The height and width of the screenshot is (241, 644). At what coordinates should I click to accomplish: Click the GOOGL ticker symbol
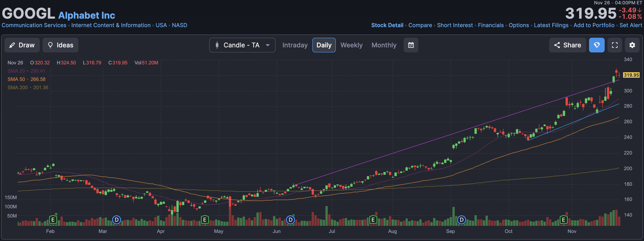point(29,13)
